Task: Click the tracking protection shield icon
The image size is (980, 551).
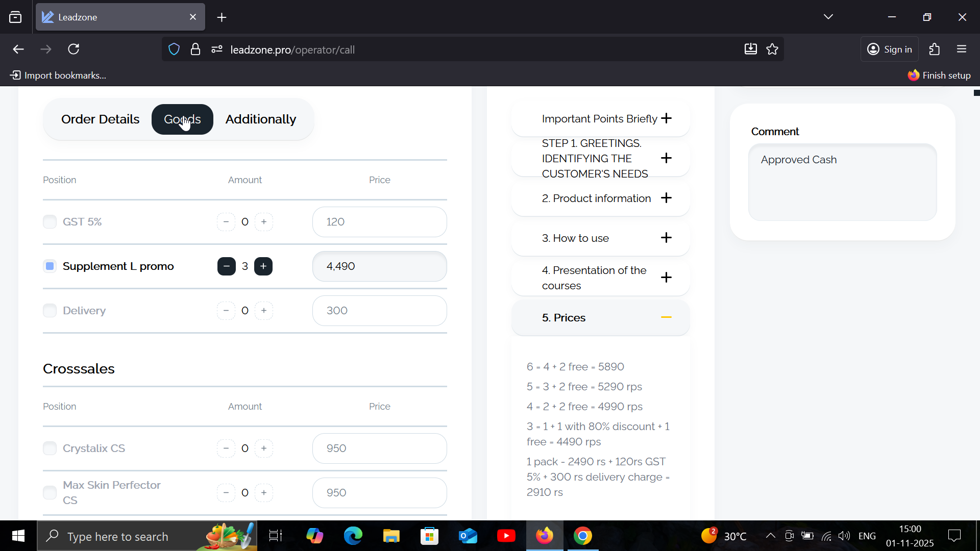Action: 174,49
